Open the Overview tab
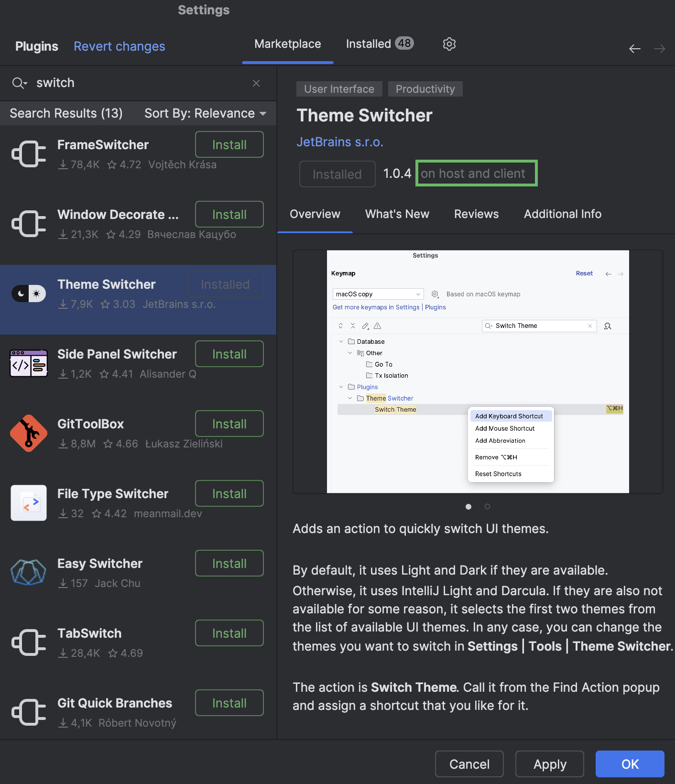This screenshot has height=784, width=675. point(315,214)
